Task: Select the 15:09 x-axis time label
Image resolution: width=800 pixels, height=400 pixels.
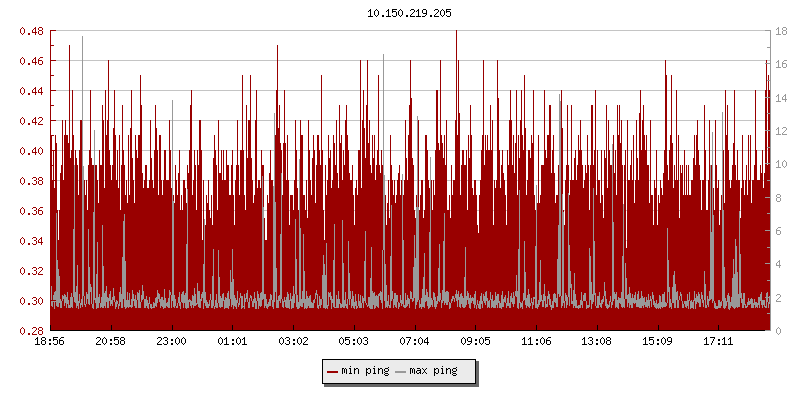Action: click(657, 342)
